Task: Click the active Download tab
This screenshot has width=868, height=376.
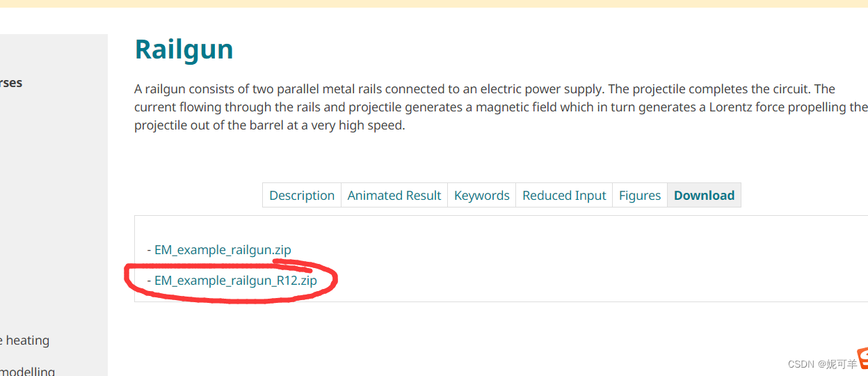Action: 704,196
